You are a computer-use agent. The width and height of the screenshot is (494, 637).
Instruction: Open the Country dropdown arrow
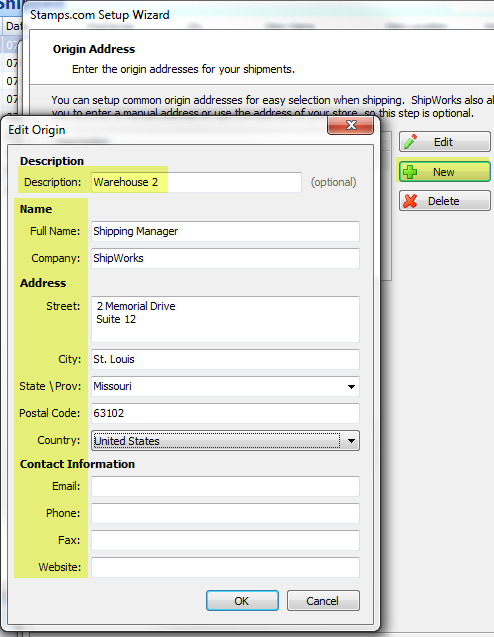pos(351,441)
